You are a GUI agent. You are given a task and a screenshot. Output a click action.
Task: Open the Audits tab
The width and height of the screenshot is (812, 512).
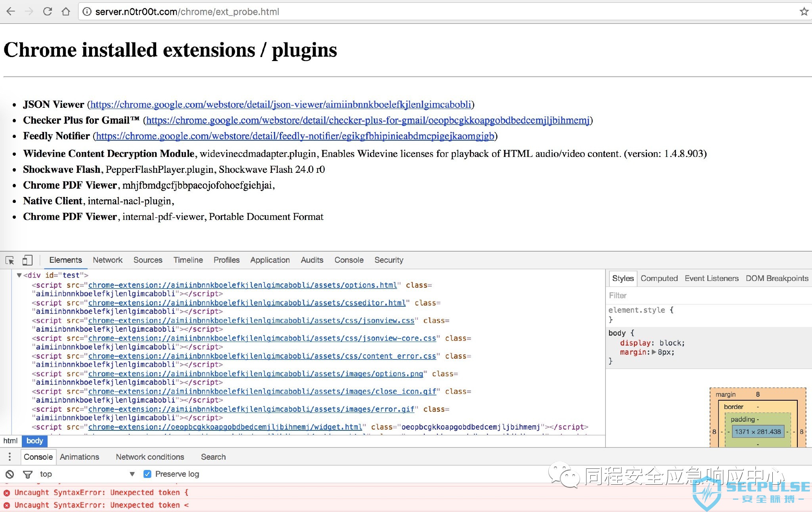pyautogui.click(x=312, y=260)
